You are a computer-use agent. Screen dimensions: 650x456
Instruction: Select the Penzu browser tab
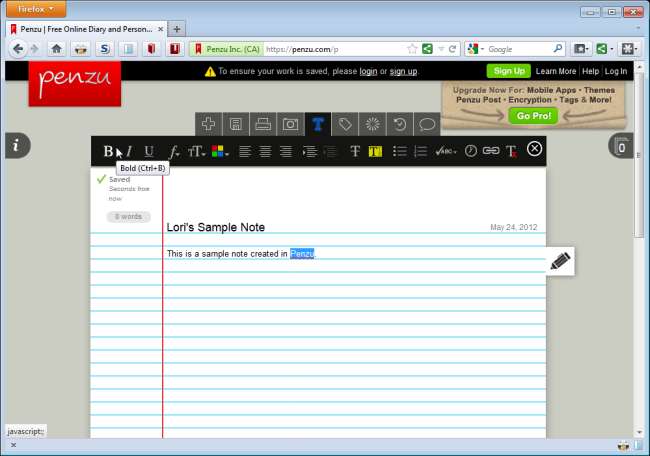click(x=84, y=29)
